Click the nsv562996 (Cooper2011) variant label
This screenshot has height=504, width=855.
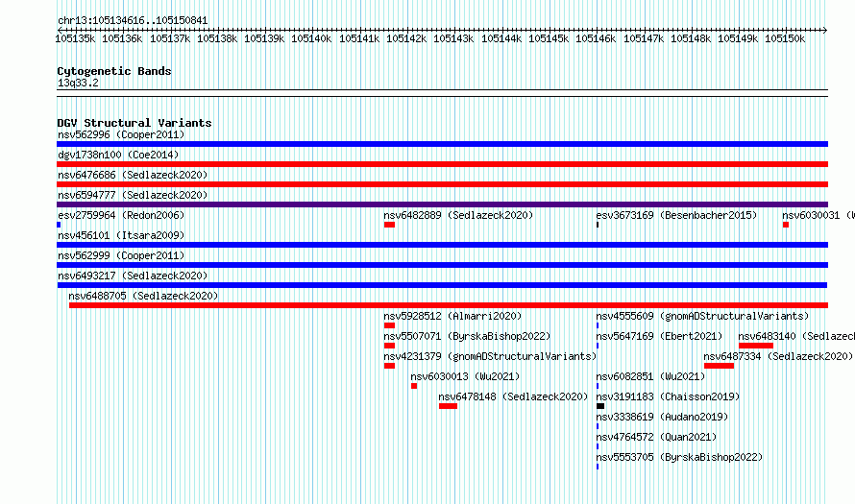121,134
